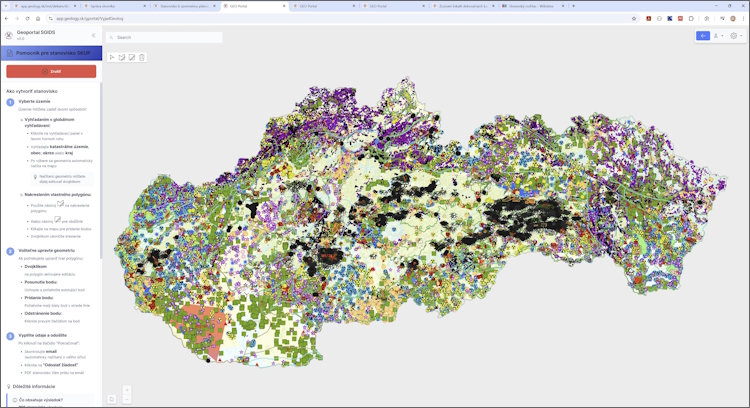Zoom out the map with minus
The height and width of the screenshot is (408, 750).
tap(127, 399)
